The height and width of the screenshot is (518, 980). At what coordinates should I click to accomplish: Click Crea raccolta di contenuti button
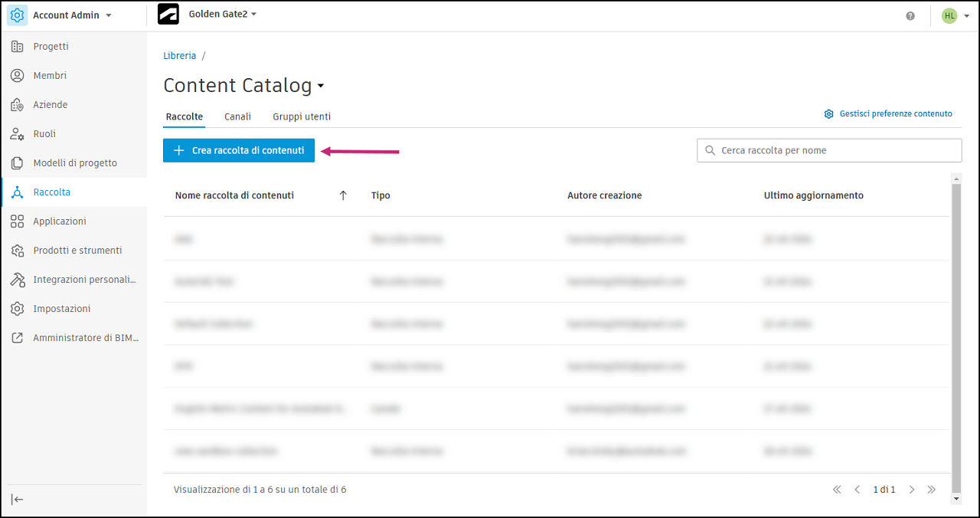(x=239, y=150)
